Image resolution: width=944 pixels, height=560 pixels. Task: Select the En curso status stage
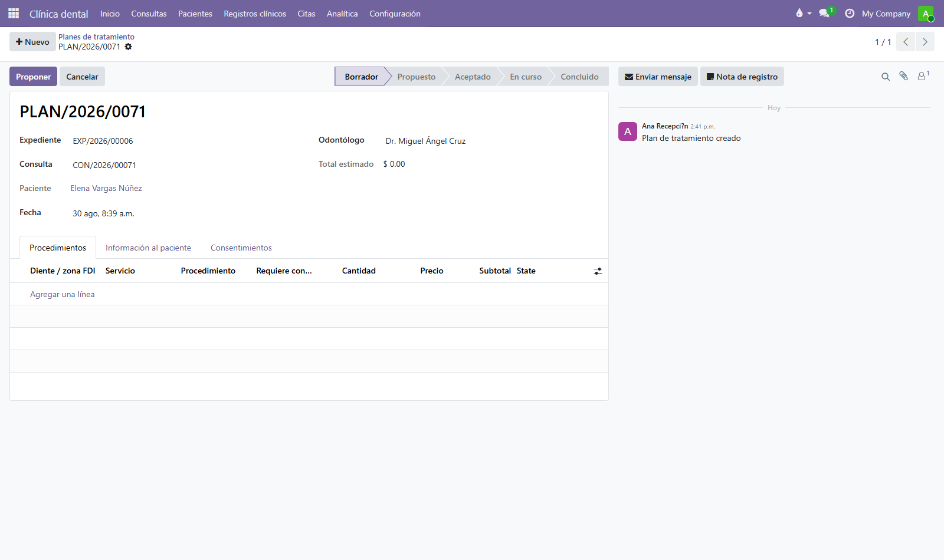tap(526, 77)
